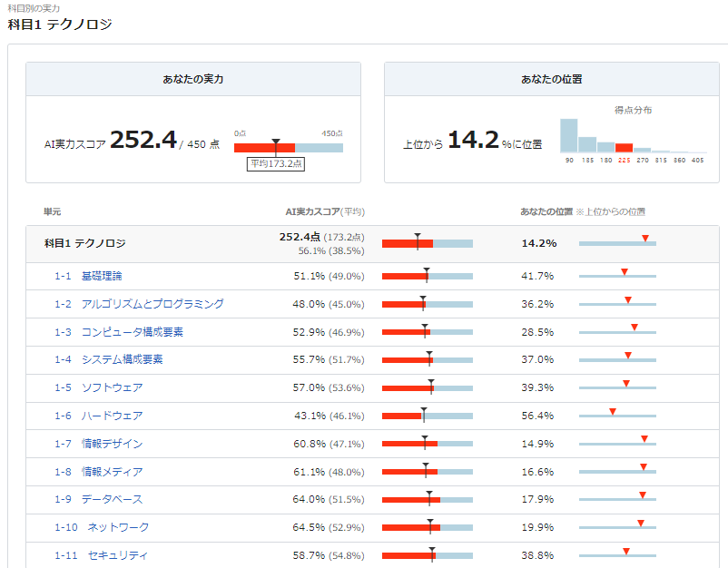Click the tallest 90 bar in the score distribution
The image size is (728, 568).
[569, 136]
